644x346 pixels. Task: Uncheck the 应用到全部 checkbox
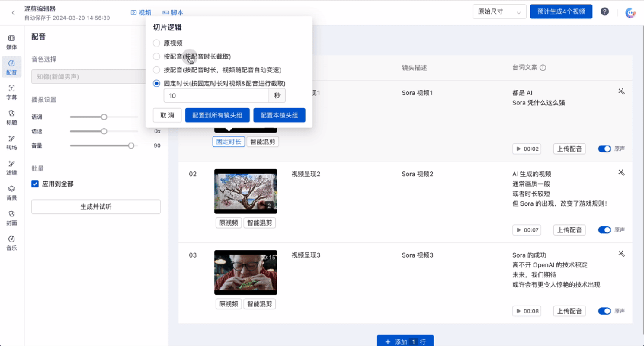[35, 184]
